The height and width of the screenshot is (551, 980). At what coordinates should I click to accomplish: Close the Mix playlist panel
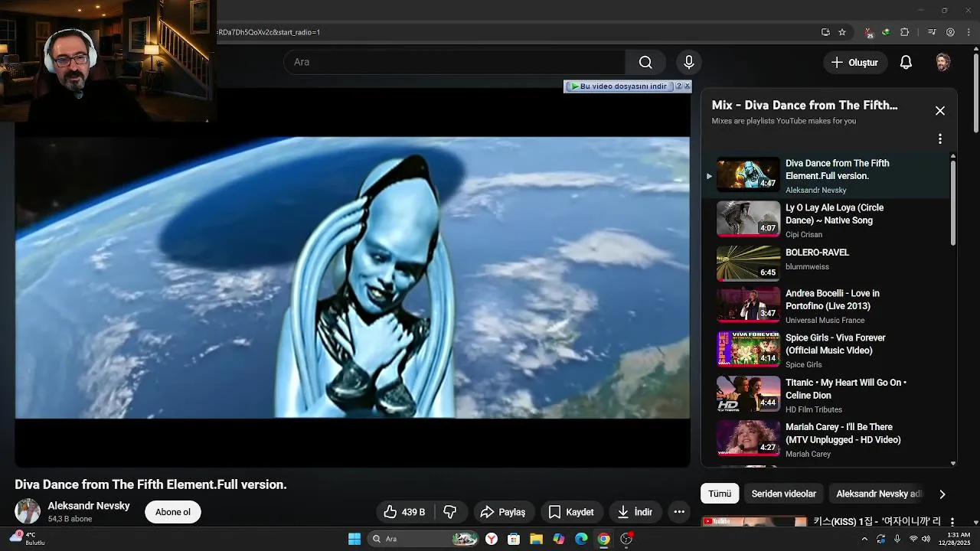(940, 111)
